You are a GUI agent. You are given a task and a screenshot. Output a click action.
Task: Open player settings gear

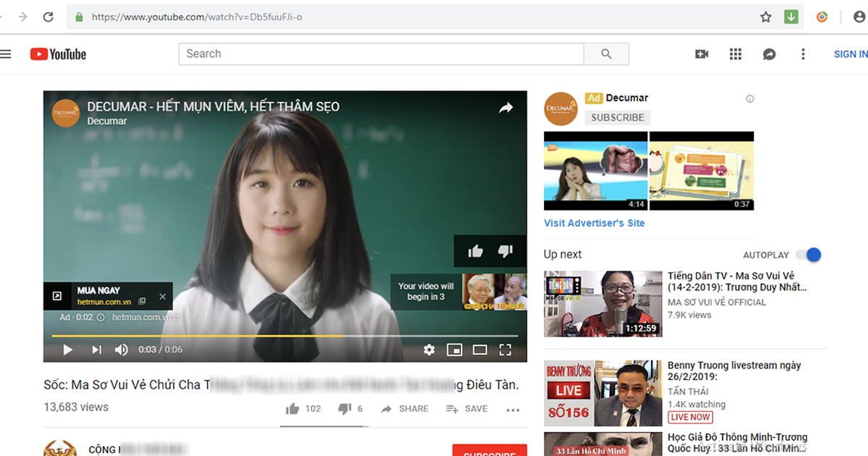point(429,350)
